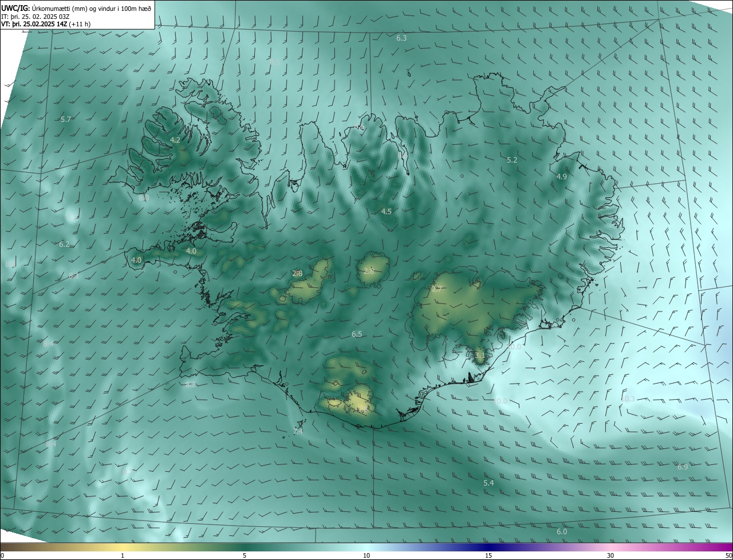
Task: Click the 6.2 value label
Action: click(64, 244)
